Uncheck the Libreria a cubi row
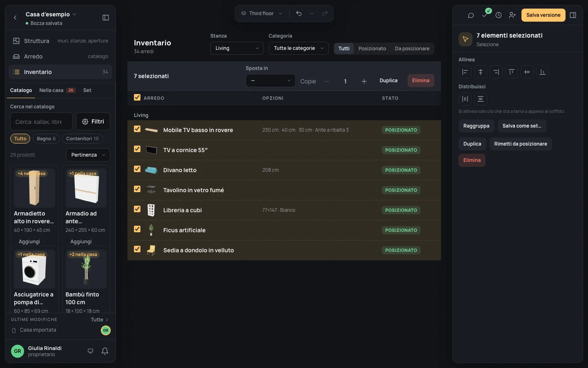 (137, 209)
